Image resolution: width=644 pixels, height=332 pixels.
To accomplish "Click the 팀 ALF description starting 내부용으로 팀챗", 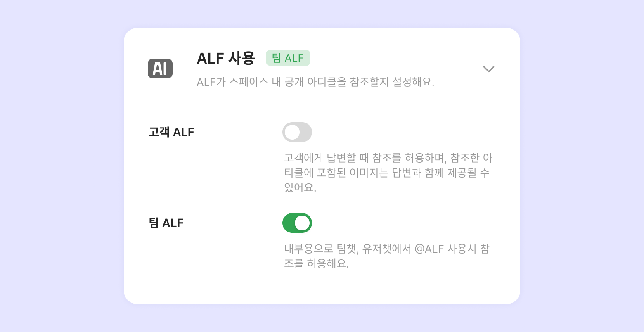I will pos(386,249).
